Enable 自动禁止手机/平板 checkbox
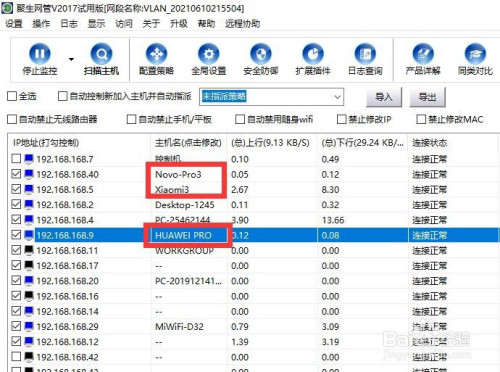The image size is (500, 372). (x=132, y=119)
